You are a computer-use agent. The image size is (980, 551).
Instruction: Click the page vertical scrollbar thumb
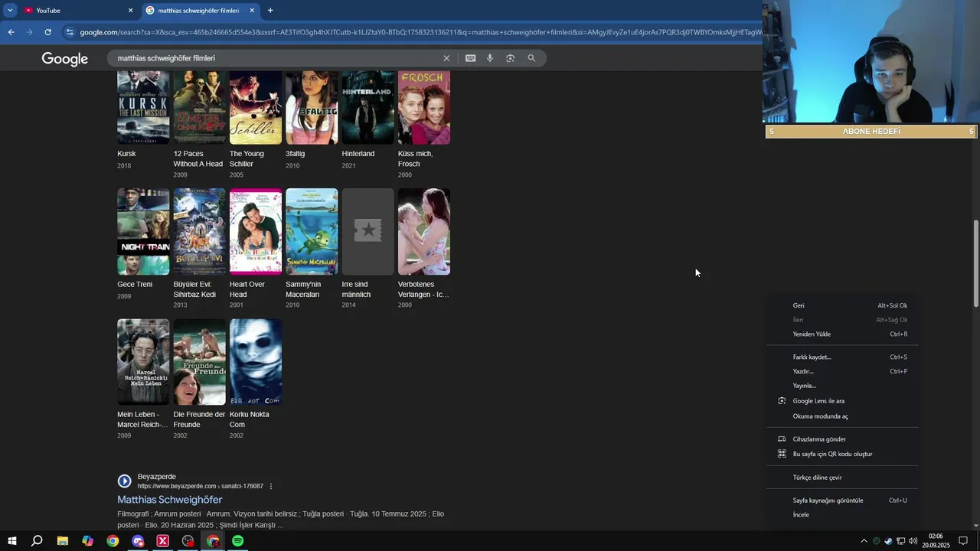[975, 264]
